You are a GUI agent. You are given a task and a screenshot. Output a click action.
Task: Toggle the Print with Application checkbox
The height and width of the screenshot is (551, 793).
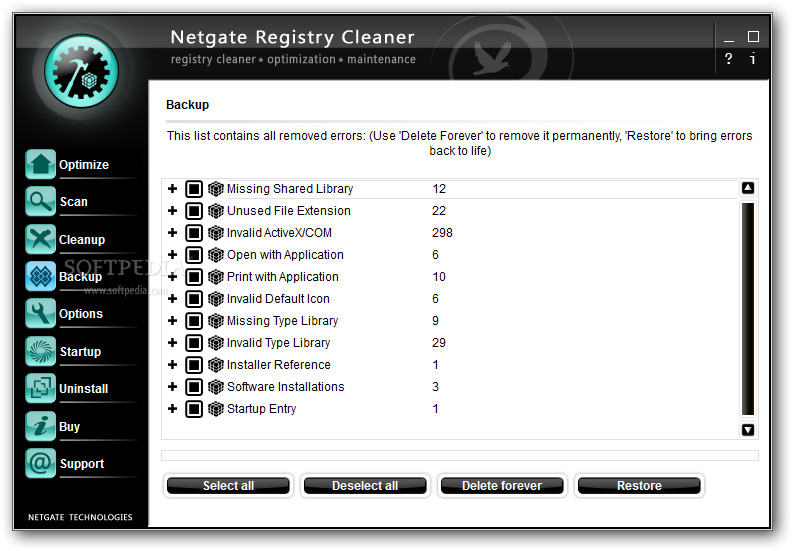point(194,277)
